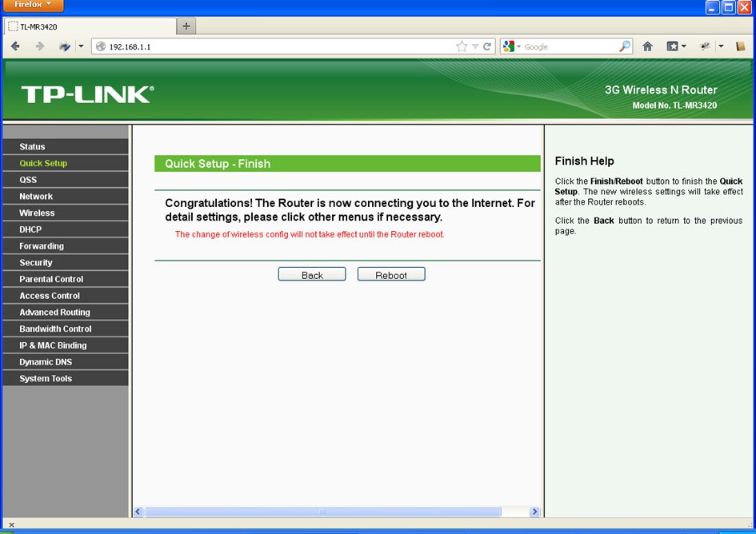Open the Access Control menu item
Screen dimensions: 756x534
(66, 296)
